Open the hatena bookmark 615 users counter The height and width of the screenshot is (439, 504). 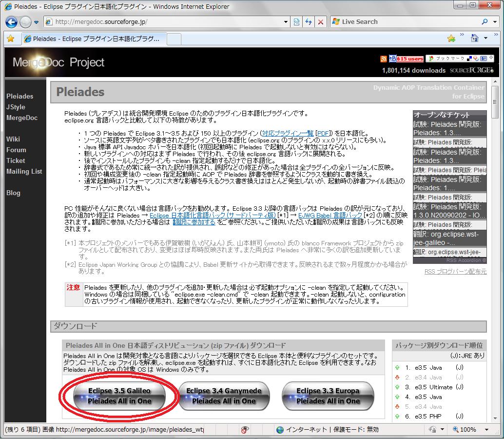pos(409,59)
